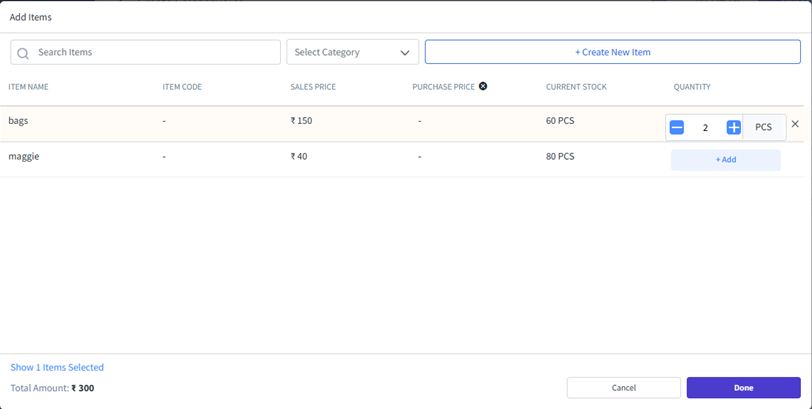Viewport: 812px width, 409px height.
Task: Click the magnifier icon in the search box
Action: [x=23, y=53]
